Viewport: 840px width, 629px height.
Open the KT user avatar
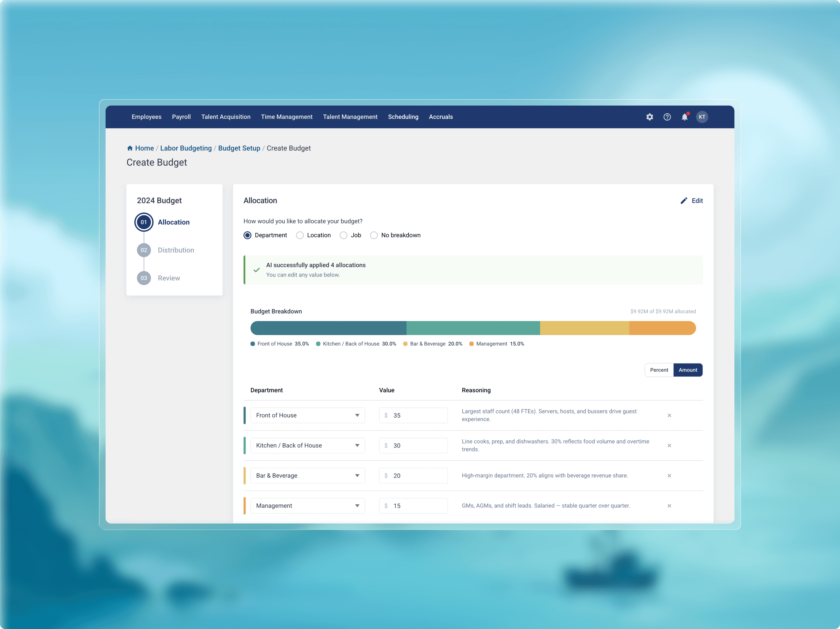702,117
